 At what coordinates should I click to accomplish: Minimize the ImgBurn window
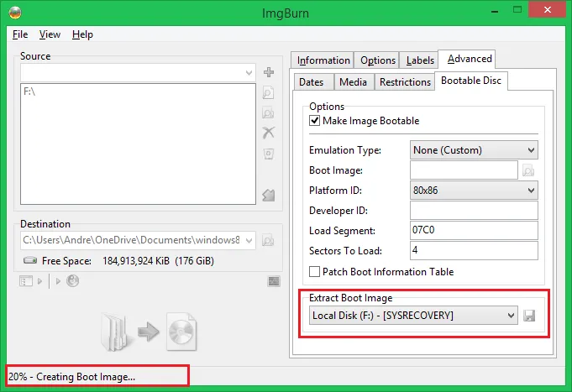[x=495, y=11]
